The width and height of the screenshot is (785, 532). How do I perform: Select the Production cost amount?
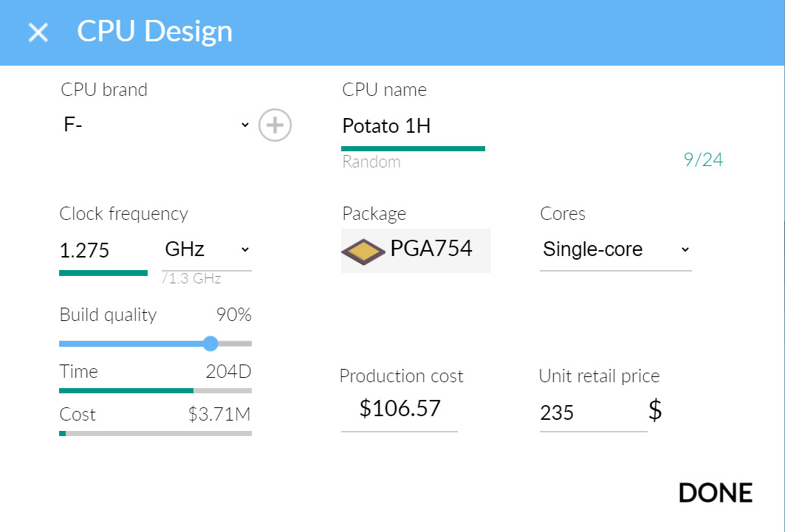tap(400, 408)
